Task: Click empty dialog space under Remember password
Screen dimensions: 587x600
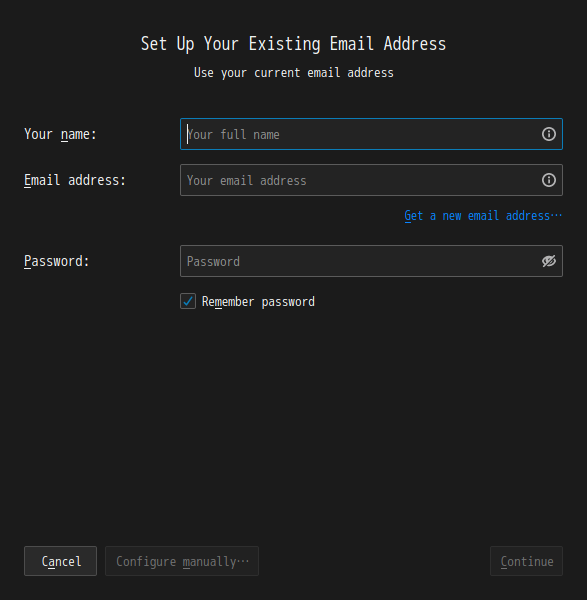Action: point(294,421)
